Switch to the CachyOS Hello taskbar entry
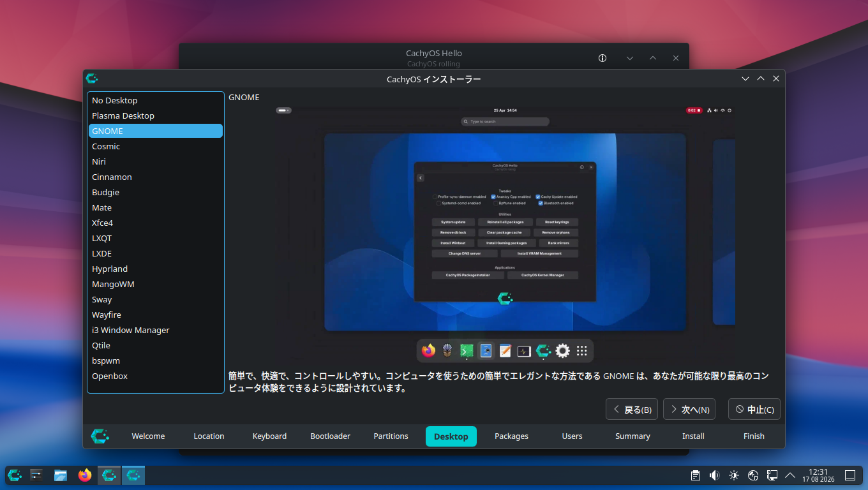The width and height of the screenshot is (868, 490). (x=109, y=475)
